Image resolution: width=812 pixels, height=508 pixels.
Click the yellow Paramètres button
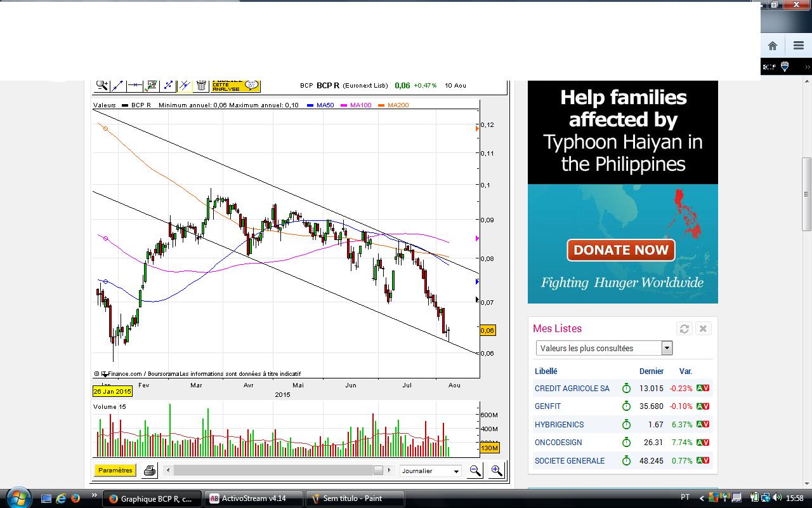(x=115, y=471)
